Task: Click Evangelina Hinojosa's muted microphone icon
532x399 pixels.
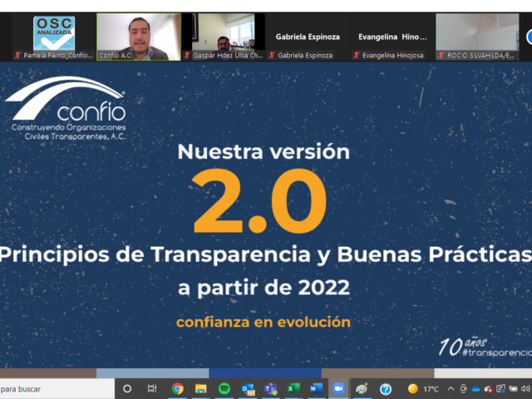Action: click(357, 55)
